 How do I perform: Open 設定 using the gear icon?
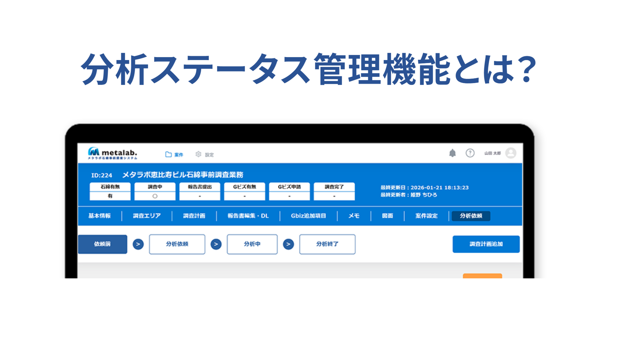click(199, 155)
